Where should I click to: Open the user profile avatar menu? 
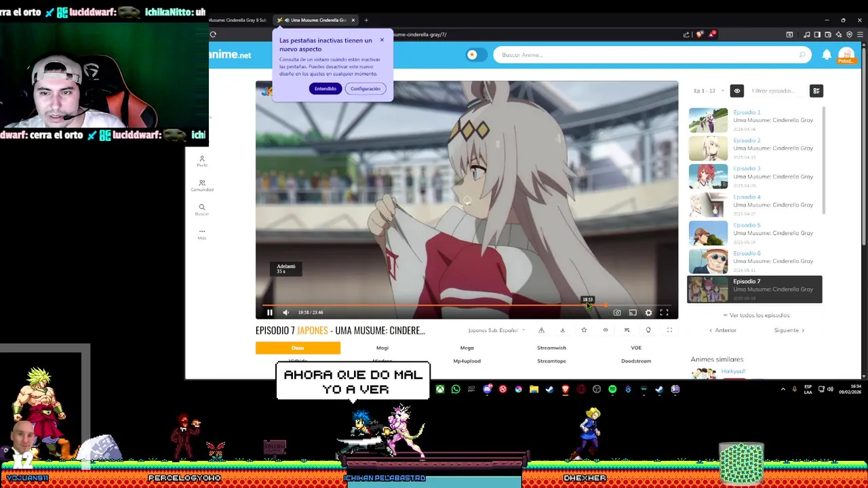(846, 55)
